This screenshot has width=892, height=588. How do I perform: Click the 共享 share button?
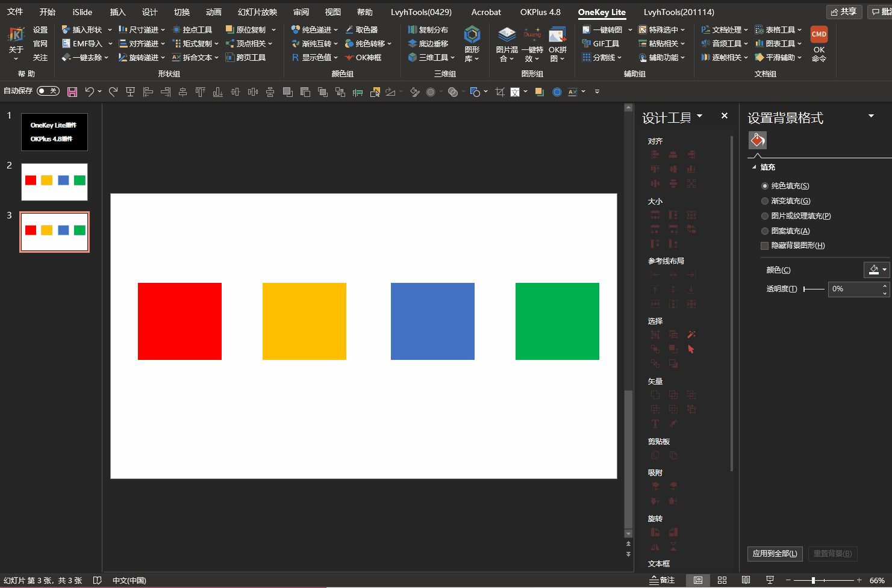[844, 12]
